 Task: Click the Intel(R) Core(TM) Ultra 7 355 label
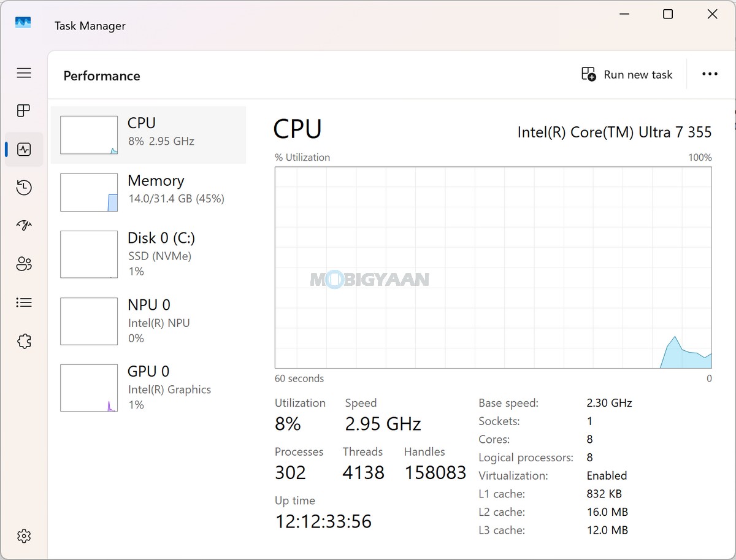coord(615,132)
